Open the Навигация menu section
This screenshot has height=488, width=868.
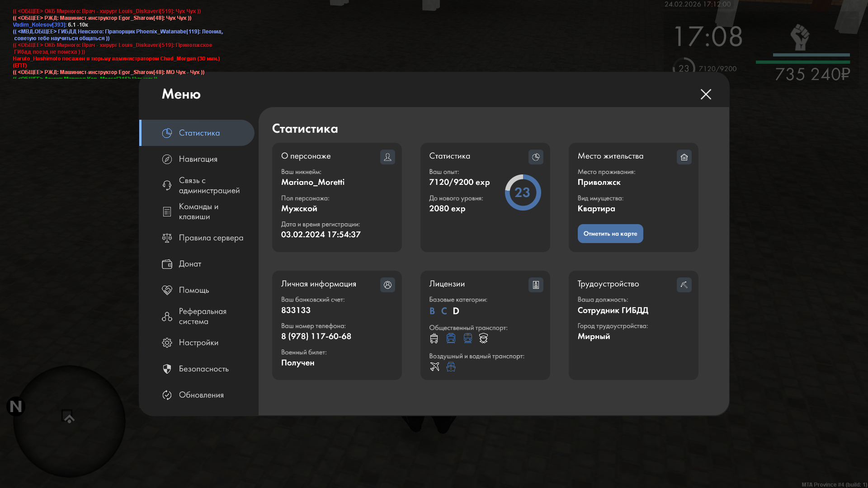pos(198,159)
